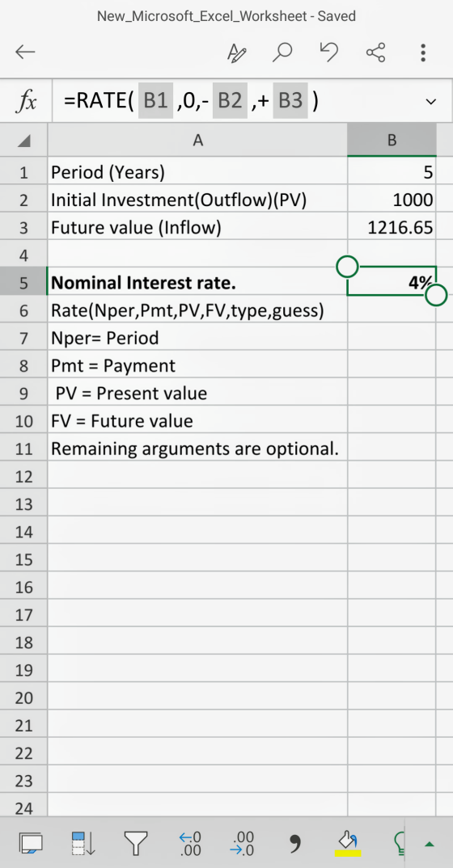Tap the fx insert function icon

pyautogui.click(x=26, y=101)
